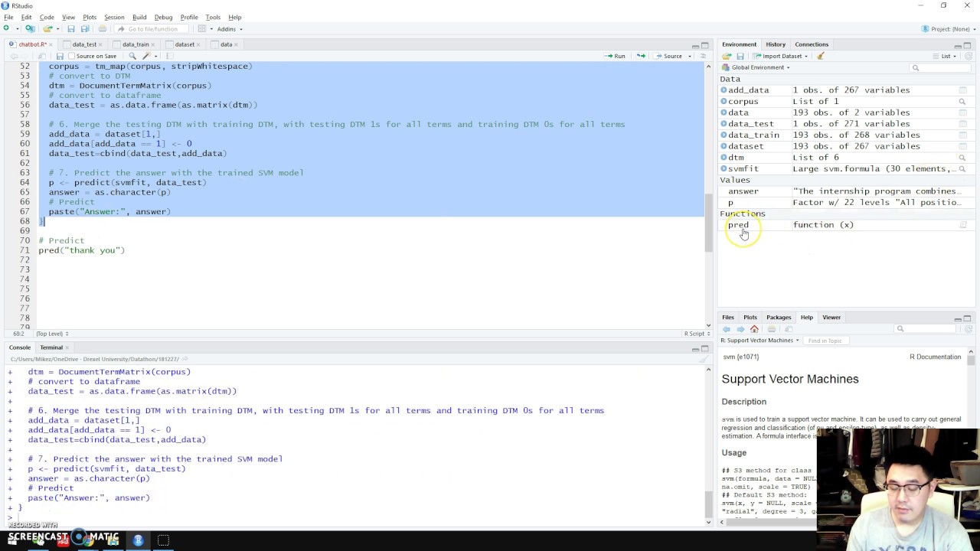Switch to the Connections tab
Viewport: 980px width, 551px height.
pyautogui.click(x=812, y=44)
